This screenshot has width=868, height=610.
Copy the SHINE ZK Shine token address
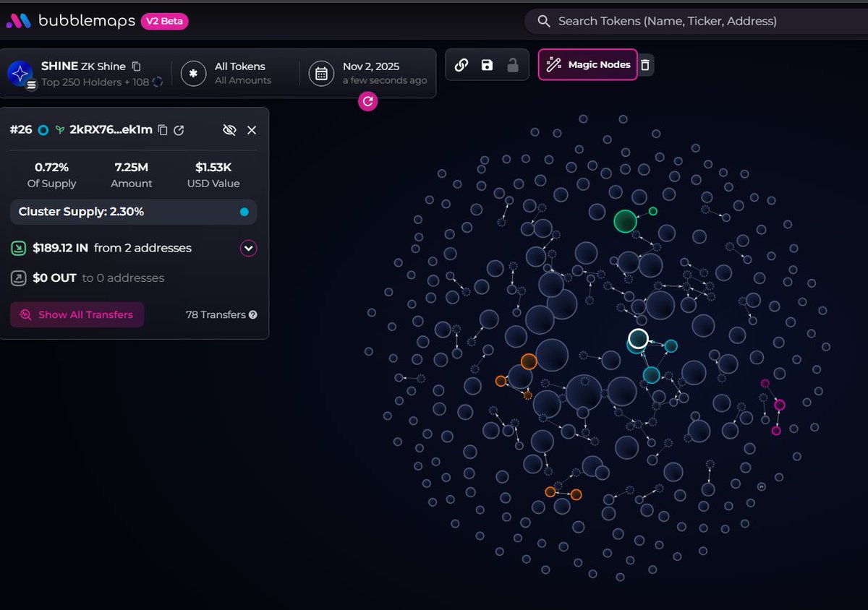pyautogui.click(x=137, y=66)
